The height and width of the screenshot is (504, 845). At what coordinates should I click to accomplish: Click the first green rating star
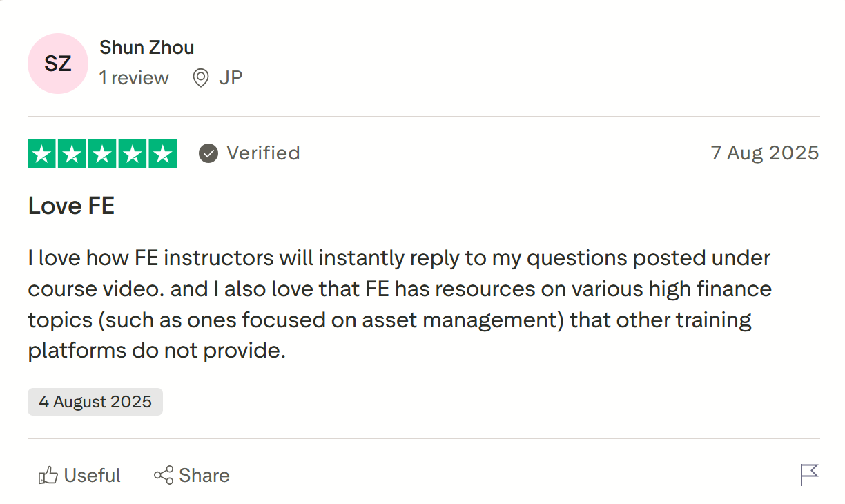[42, 153]
